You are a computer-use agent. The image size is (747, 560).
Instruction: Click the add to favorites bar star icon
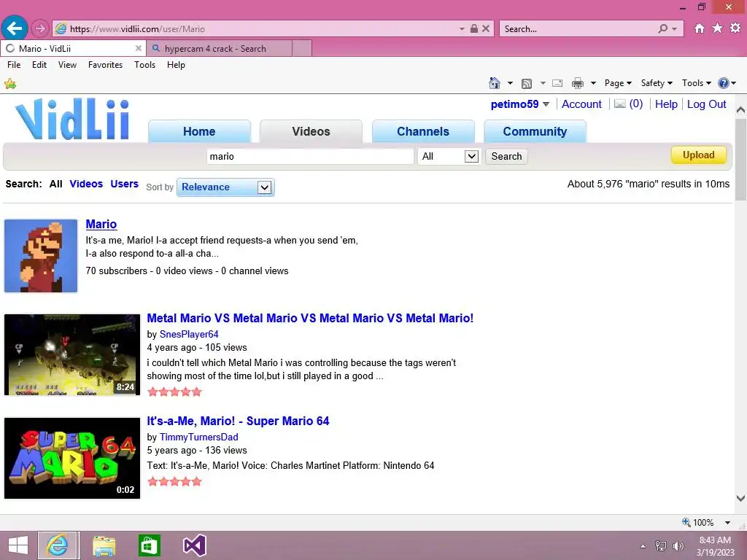pyautogui.click(x=10, y=85)
